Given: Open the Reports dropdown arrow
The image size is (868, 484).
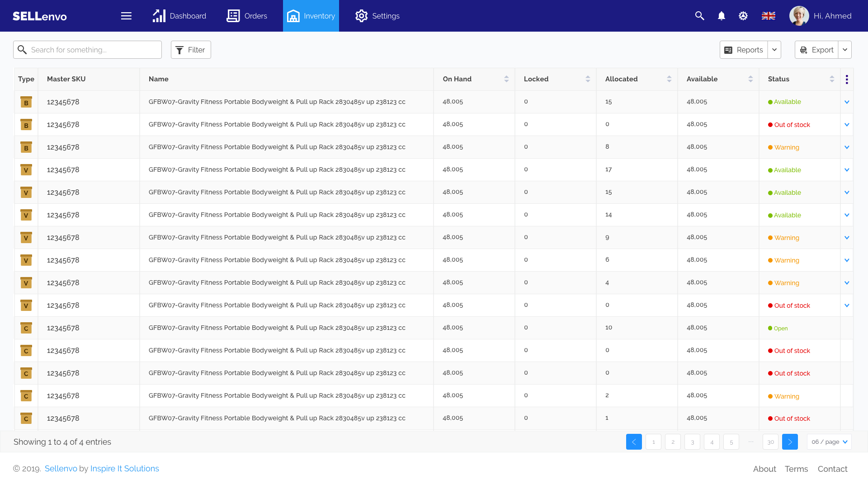Looking at the screenshot, I should [x=774, y=50].
